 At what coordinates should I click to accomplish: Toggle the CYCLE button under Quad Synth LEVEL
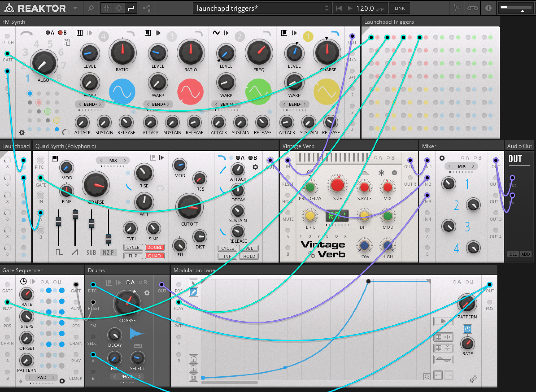(x=133, y=247)
